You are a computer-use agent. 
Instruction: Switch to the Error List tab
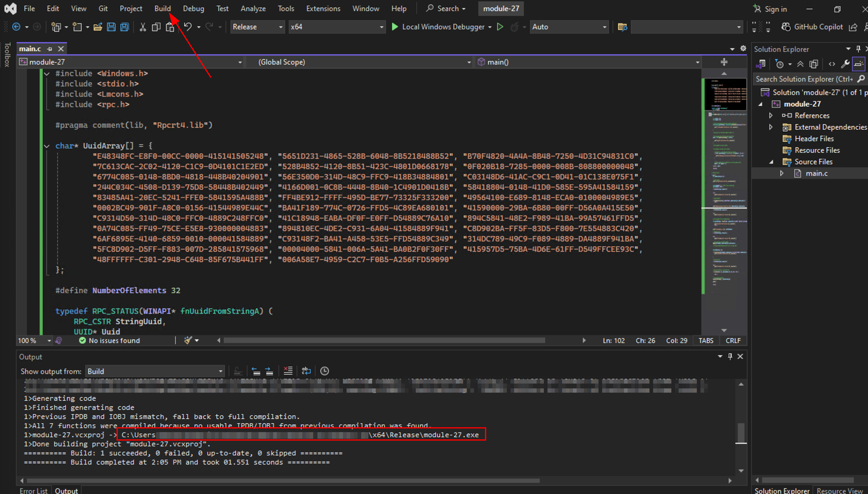tap(33, 490)
